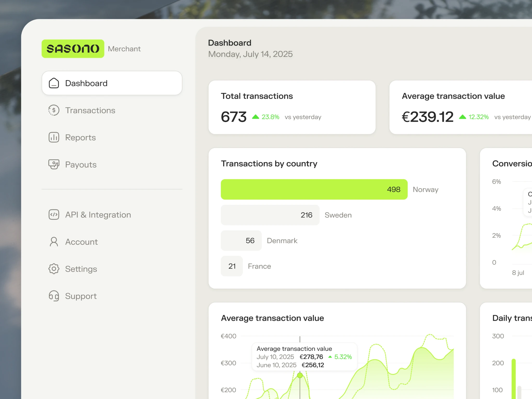This screenshot has width=532, height=399.
Task: Select the Denmark bar showing 56
Action: [x=241, y=240]
